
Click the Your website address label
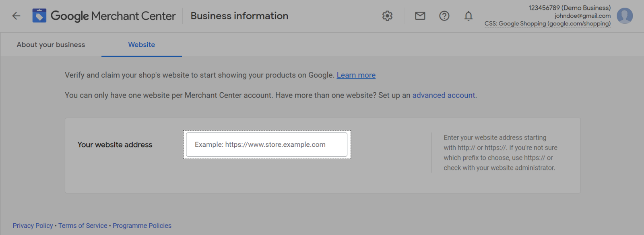click(x=115, y=145)
